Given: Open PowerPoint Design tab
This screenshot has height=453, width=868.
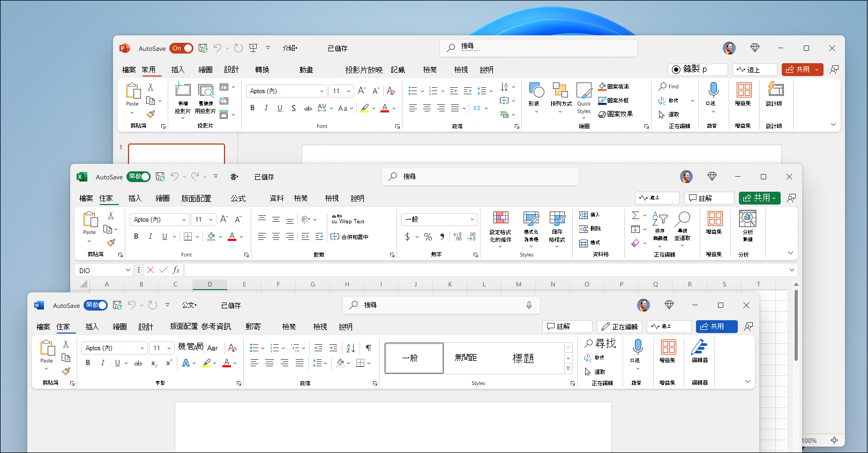Looking at the screenshot, I should (x=231, y=70).
